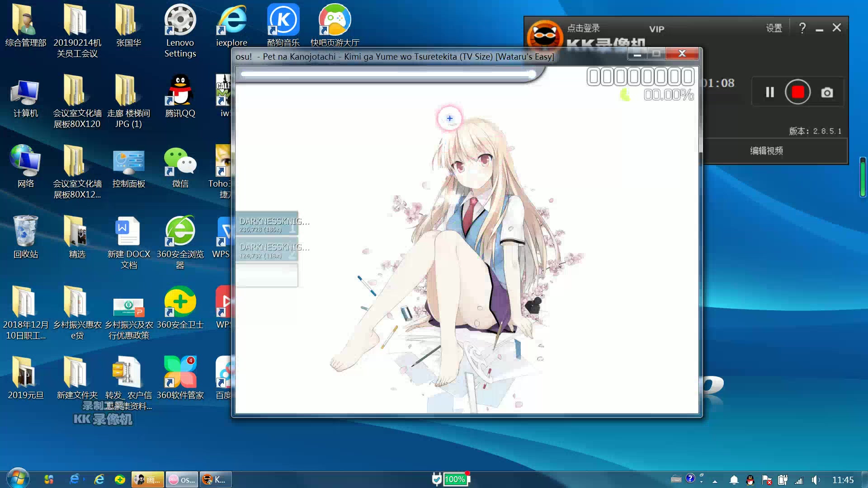Show hidden system tray icons arrow
Viewport: 868px width, 488px height.
tap(715, 481)
